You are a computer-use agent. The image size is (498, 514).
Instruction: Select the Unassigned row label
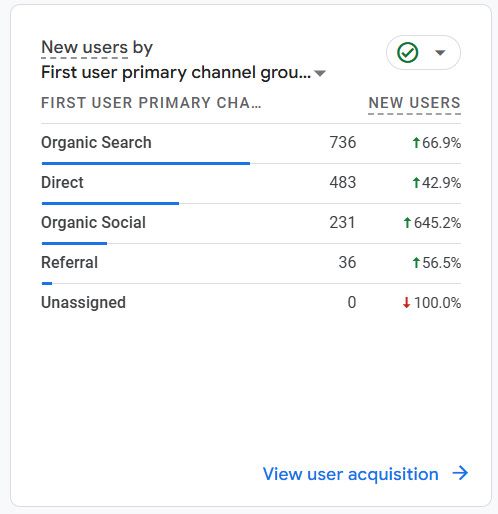coord(83,303)
